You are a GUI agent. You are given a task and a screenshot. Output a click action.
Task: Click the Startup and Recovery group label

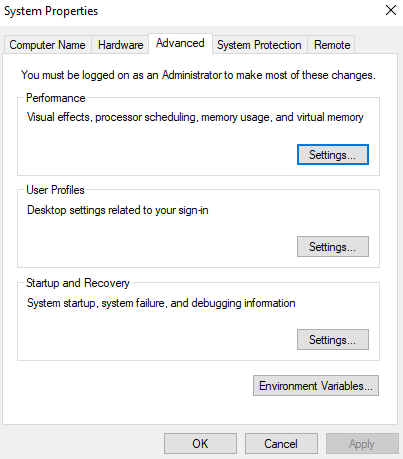(78, 283)
